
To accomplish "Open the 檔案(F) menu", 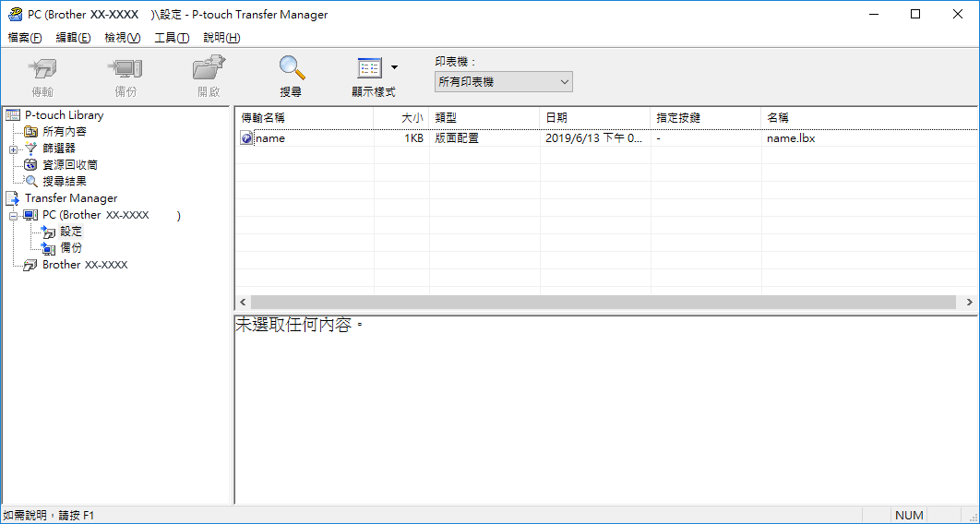I will (24, 38).
